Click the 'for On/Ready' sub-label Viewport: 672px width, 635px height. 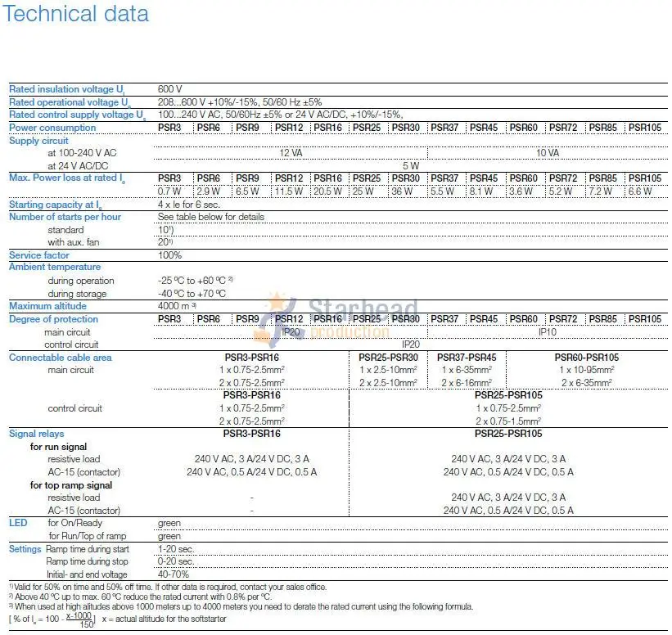(75, 523)
